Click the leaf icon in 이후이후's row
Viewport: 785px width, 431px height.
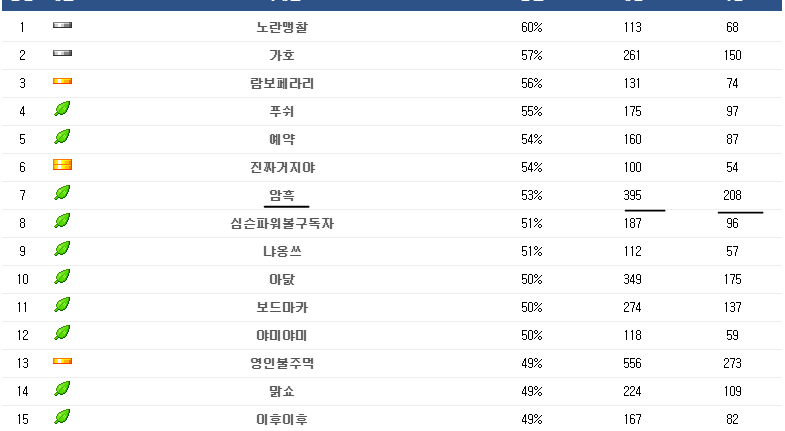tap(62, 417)
